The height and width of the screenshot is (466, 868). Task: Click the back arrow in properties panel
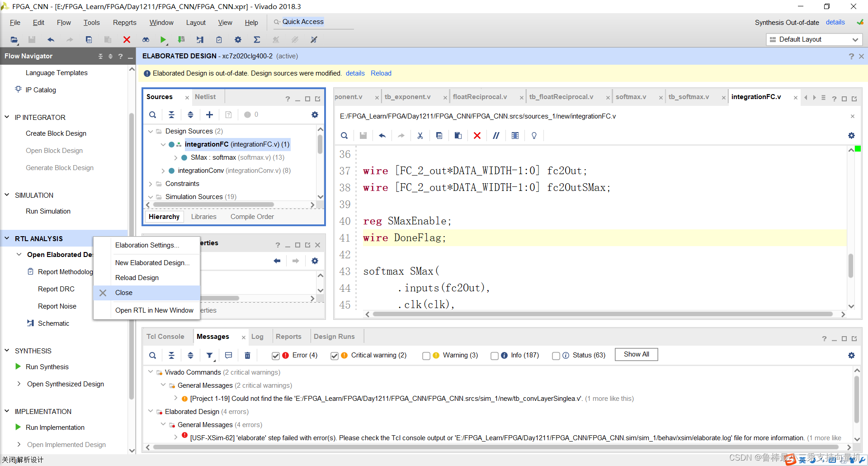(x=277, y=261)
